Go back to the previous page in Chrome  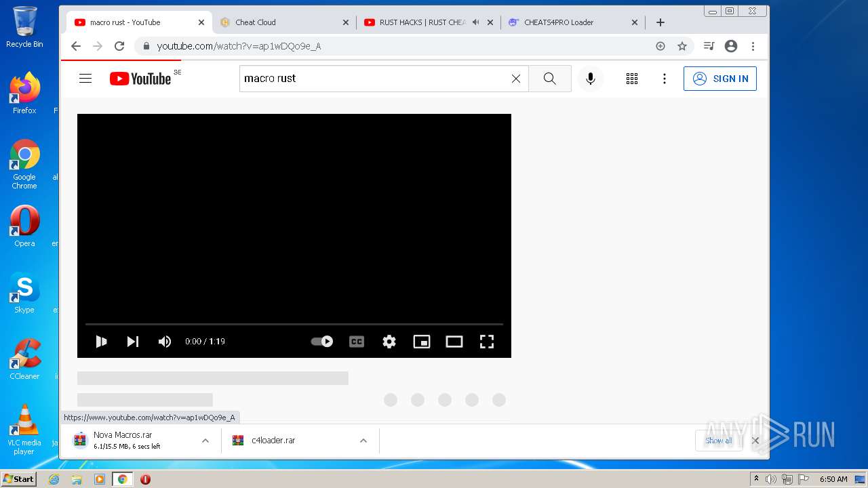[76, 46]
